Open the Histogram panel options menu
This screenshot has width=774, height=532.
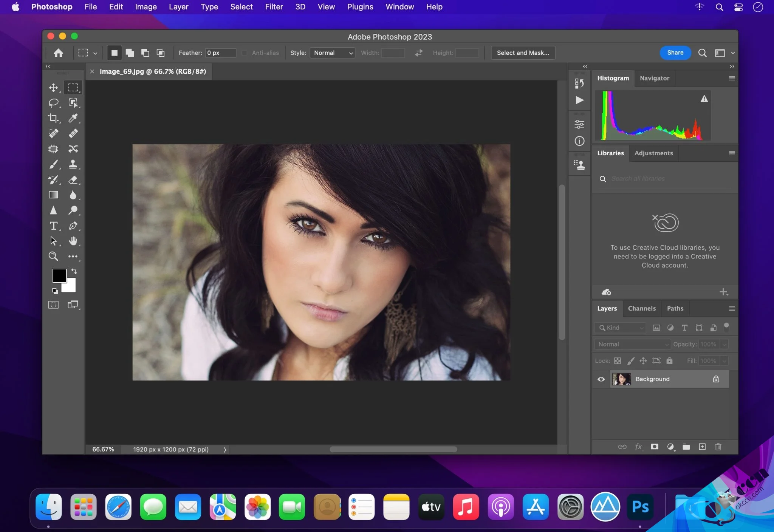[x=732, y=78]
